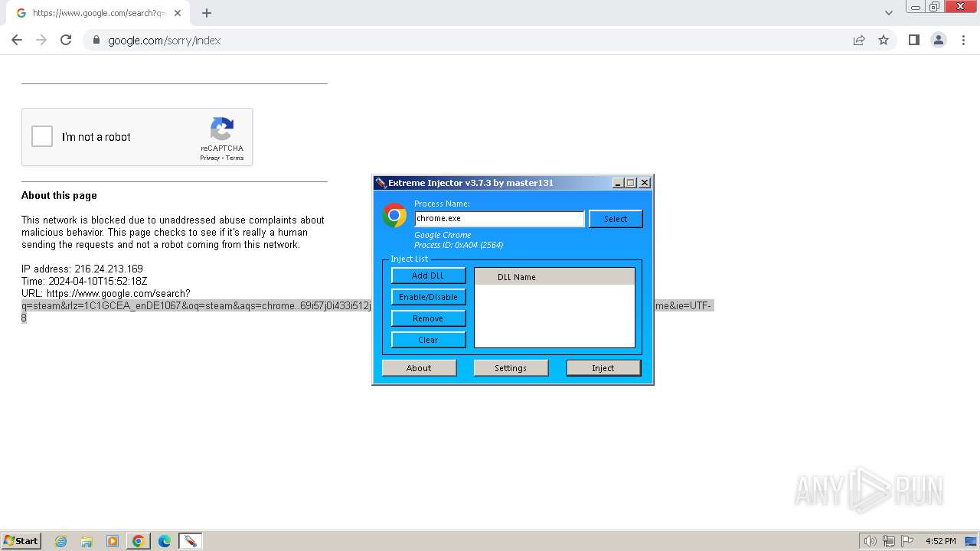
Task: Click Add DLL button
Action: click(x=428, y=275)
